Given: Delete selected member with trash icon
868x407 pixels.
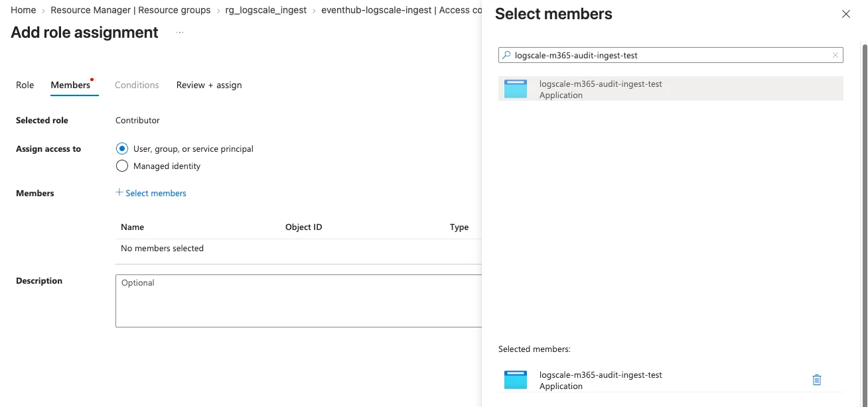Looking at the screenshot, I should pos(817,380).
